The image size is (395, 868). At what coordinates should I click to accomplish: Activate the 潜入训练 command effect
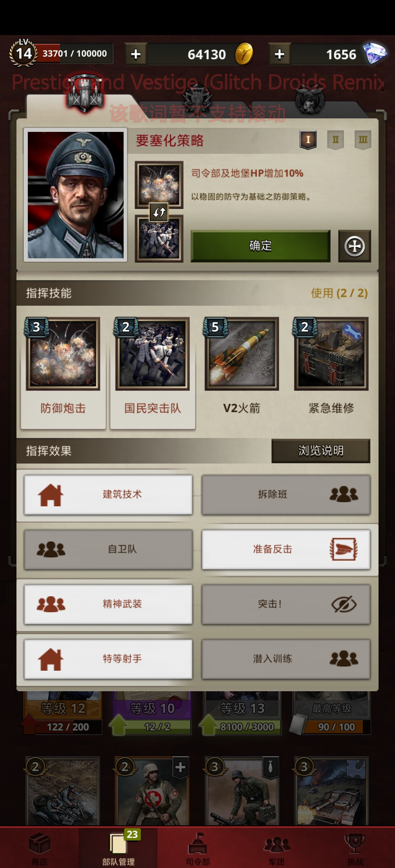click(286, 659)
